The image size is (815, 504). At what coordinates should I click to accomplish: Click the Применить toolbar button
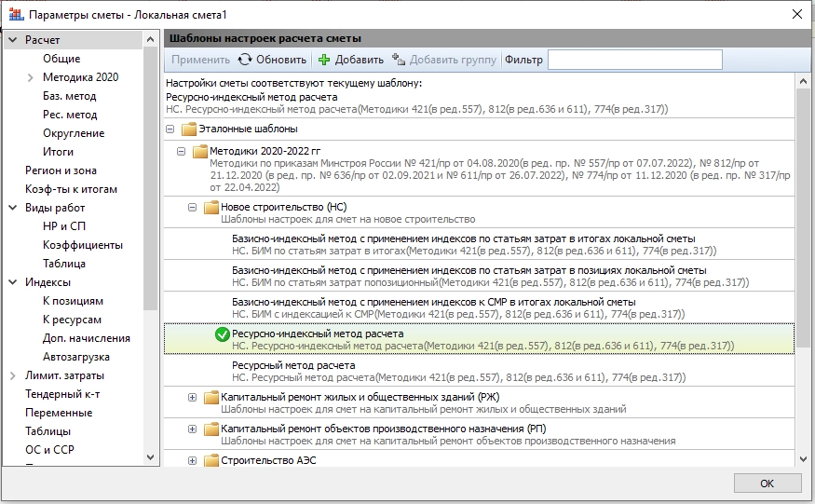199,60
